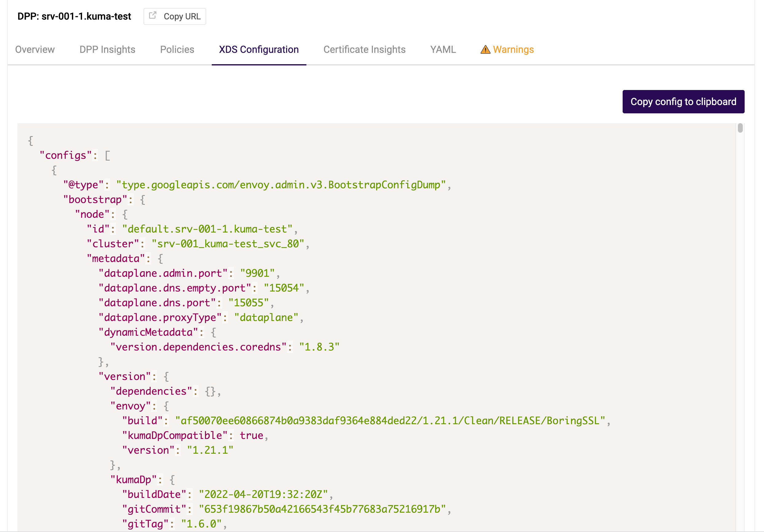This screenshot has width=764, height=532.
Task: Click the Copy URL button
Action: click(x=175, y=16)
